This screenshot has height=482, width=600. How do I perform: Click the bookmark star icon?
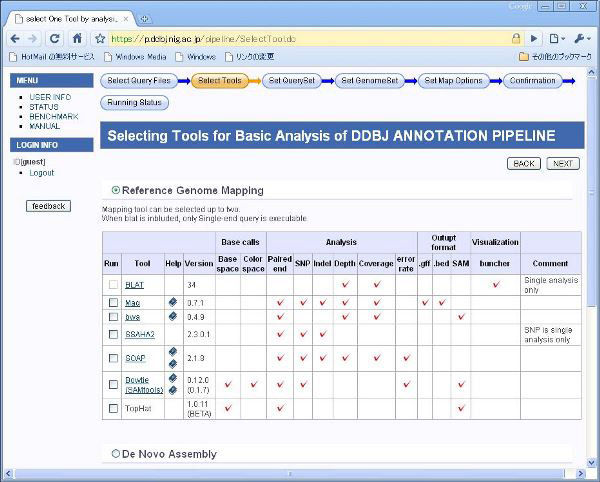pos(100,38)
